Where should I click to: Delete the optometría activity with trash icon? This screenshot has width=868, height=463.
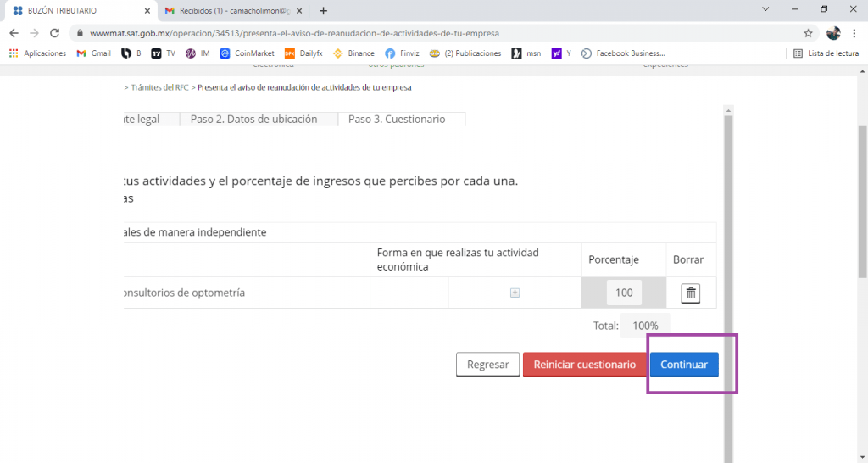tap(690, 293)
